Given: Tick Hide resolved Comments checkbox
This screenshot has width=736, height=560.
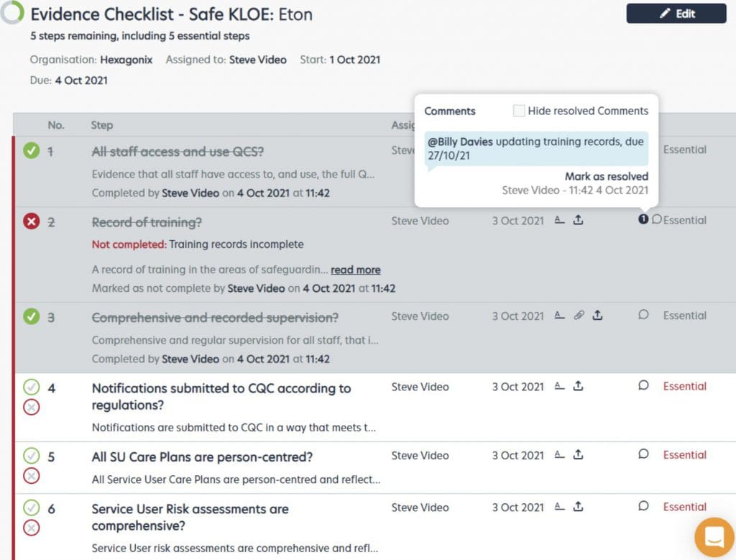Looking at the screenshot, I should tap(519, 111).
